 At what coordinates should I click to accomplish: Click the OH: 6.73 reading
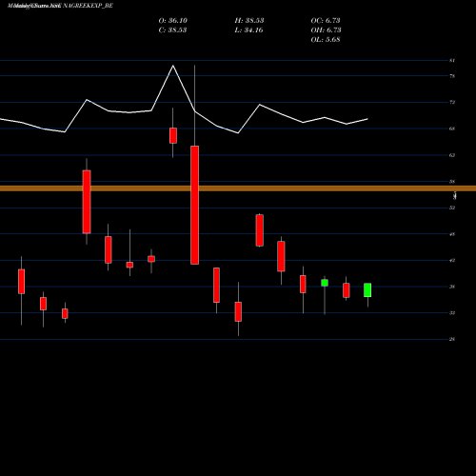[x=326, y=30]
